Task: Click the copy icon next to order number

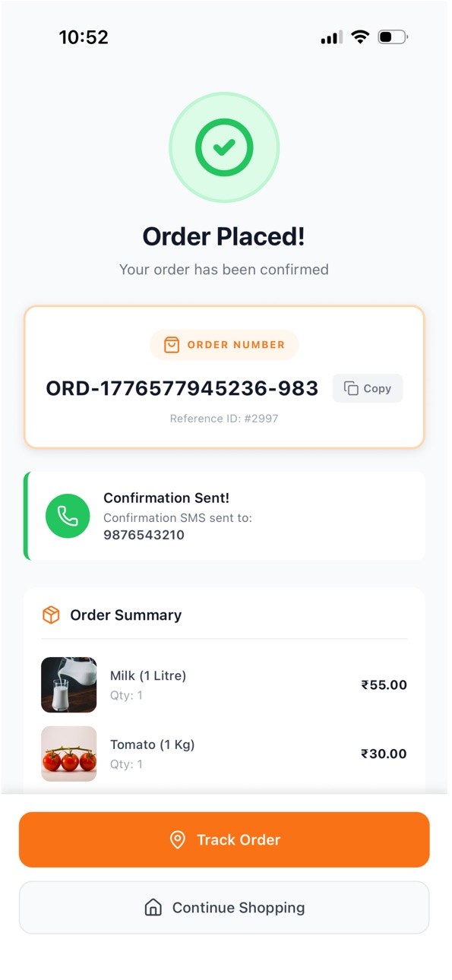Action: pos(351,388)
